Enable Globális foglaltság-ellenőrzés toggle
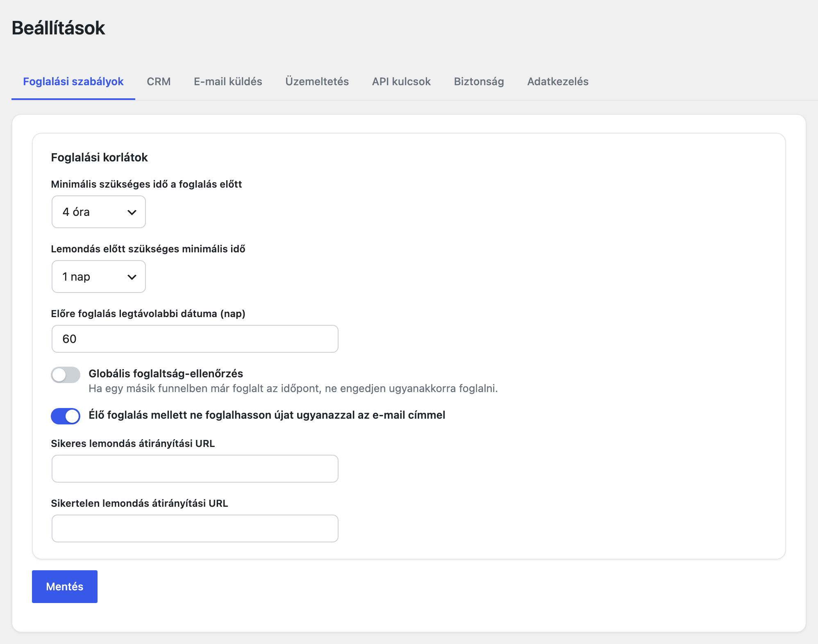Viewport: 818px width, 644px height. [66, 374]
